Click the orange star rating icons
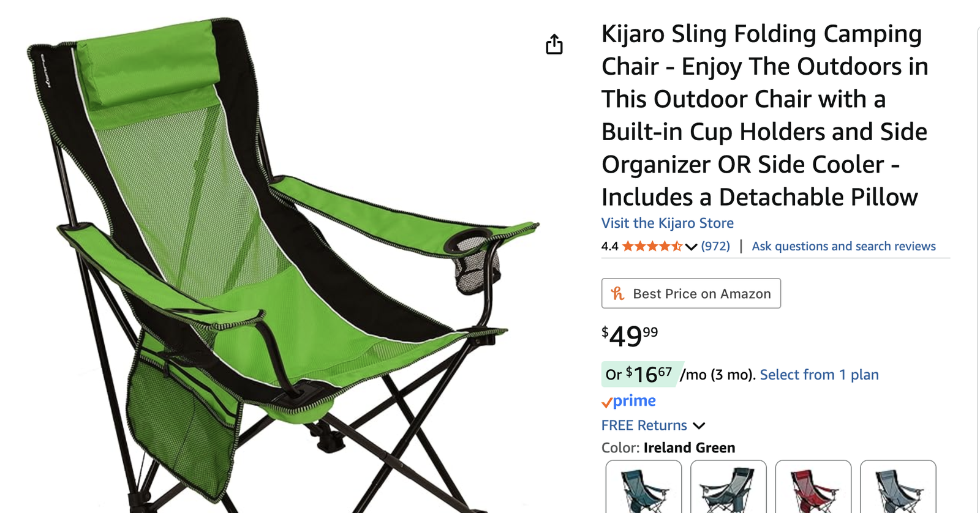 point(652,246)
